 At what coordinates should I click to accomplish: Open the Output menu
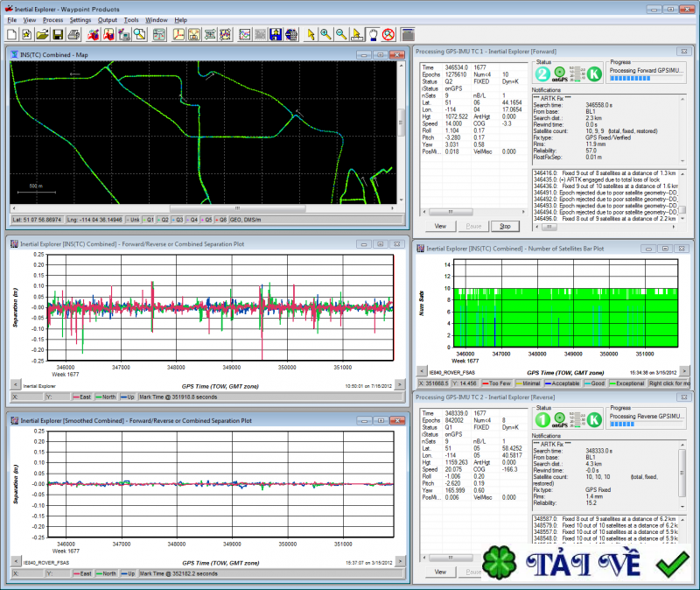[108, 19]
